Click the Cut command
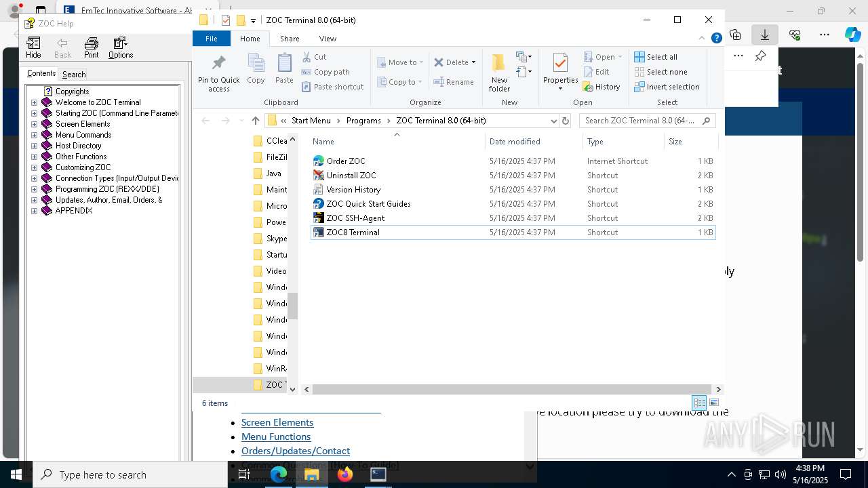Viewport: 868px width, 488px height. pos(314,57)
